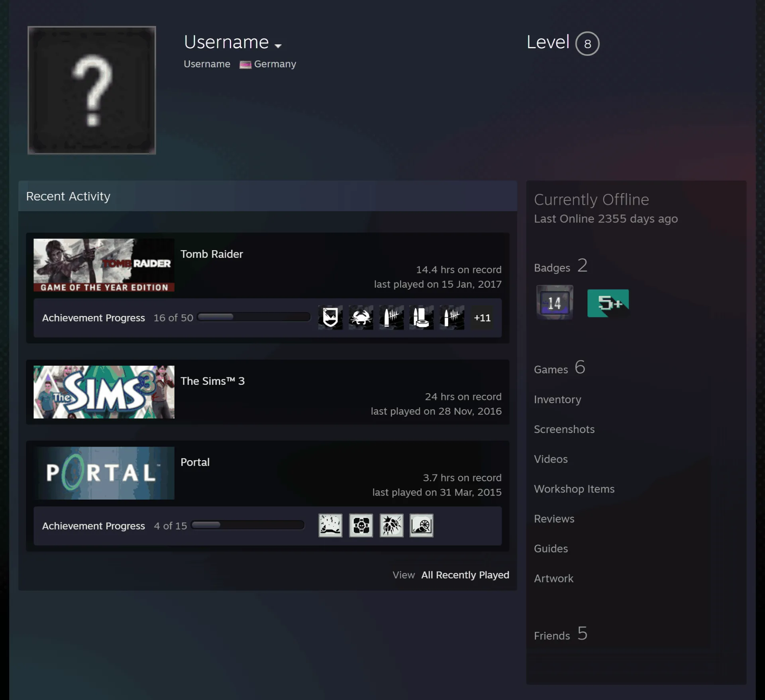Open the Workshop Items link
The height and width of the screenshot is (700, 765).
[574, 489]
